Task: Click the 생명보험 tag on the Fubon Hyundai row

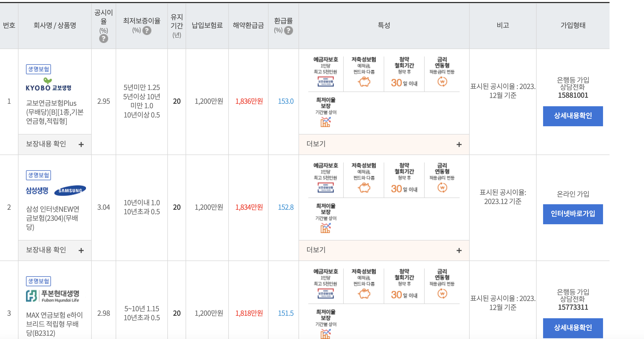Action: click(38, 281)
